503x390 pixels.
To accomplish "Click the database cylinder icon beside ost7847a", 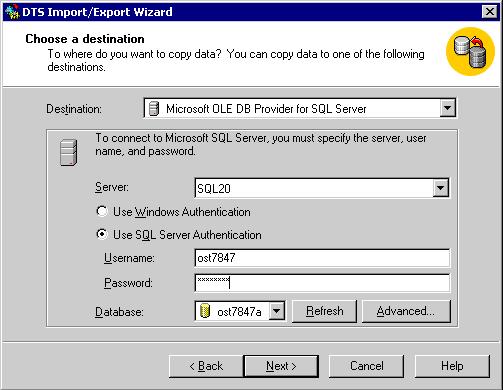I will (205, 311).
